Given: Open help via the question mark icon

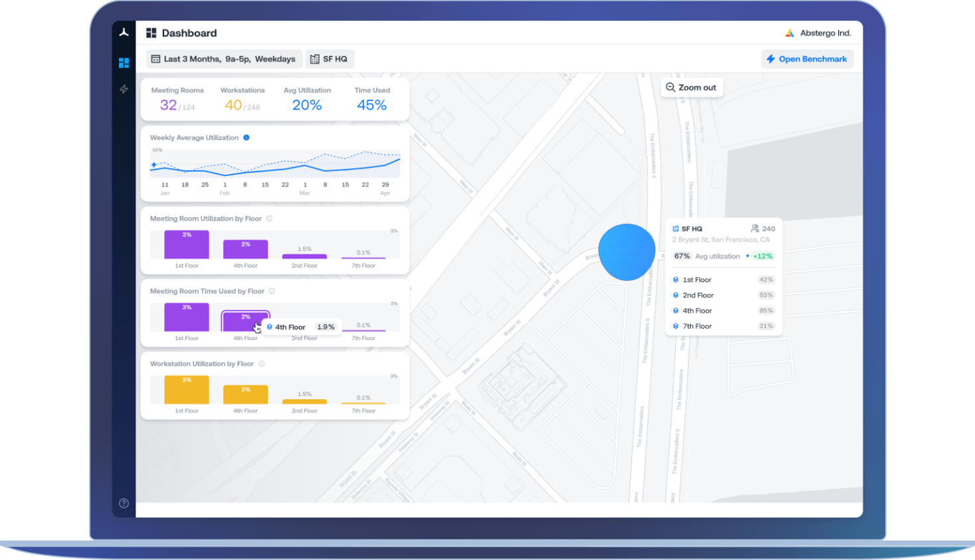Looking at the screenshot, I should click(124, 503).
